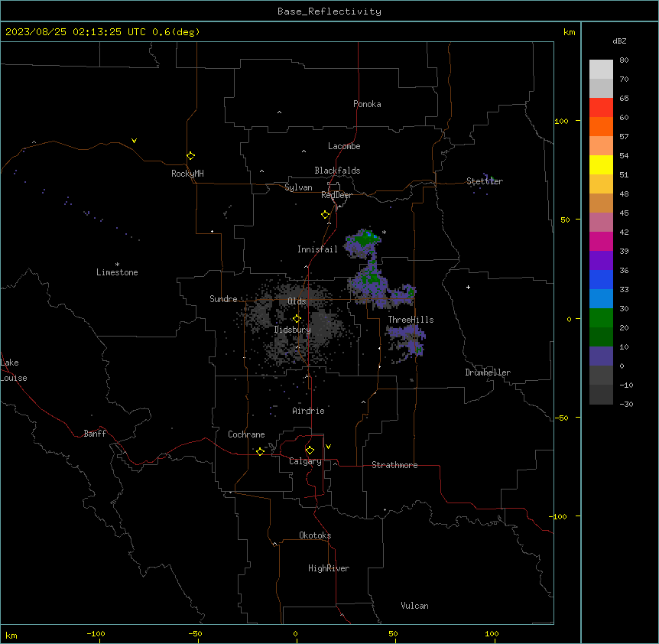Select the Ponoka city label
The image size is (659, 644).
pos(367,104)
